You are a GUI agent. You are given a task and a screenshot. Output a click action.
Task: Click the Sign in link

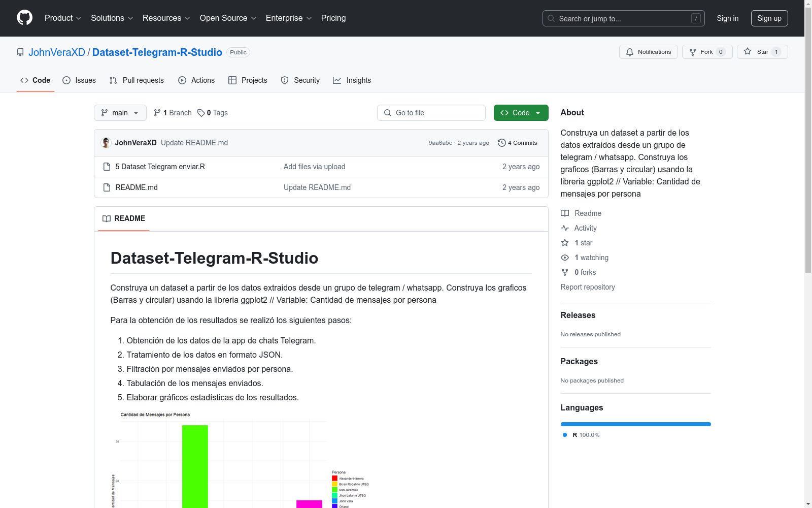728,18
